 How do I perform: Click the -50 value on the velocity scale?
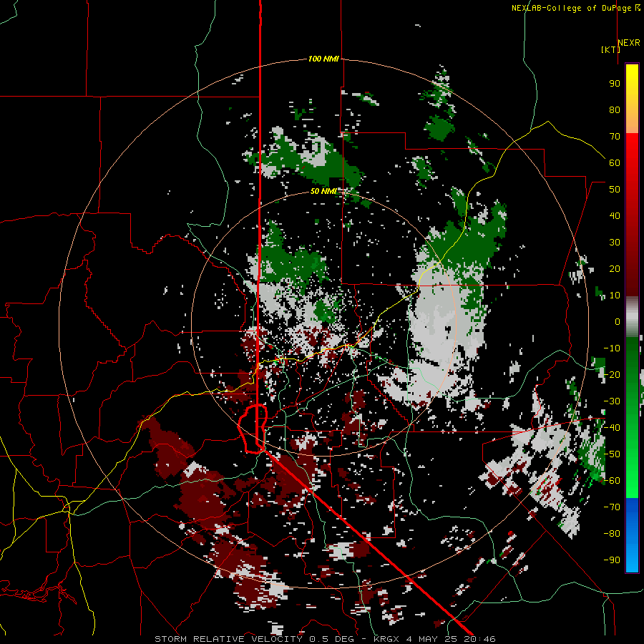612,454
